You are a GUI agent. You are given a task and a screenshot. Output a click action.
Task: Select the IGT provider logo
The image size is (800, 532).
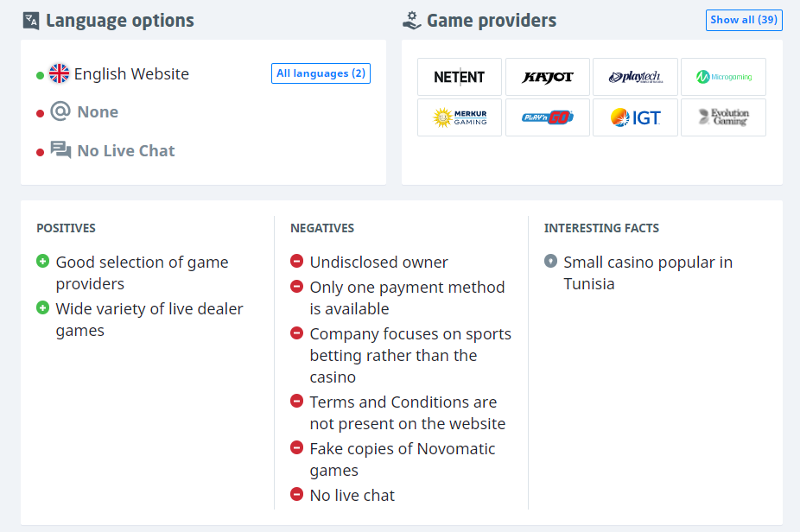(635, 117)
